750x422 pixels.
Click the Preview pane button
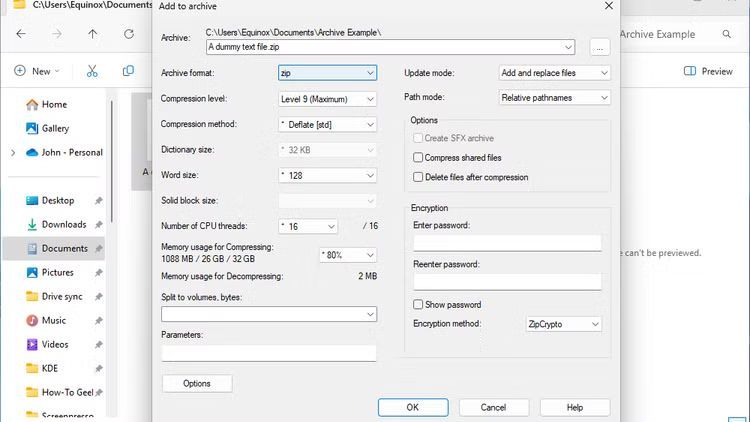pyautogui.click(x=708, y=71)
